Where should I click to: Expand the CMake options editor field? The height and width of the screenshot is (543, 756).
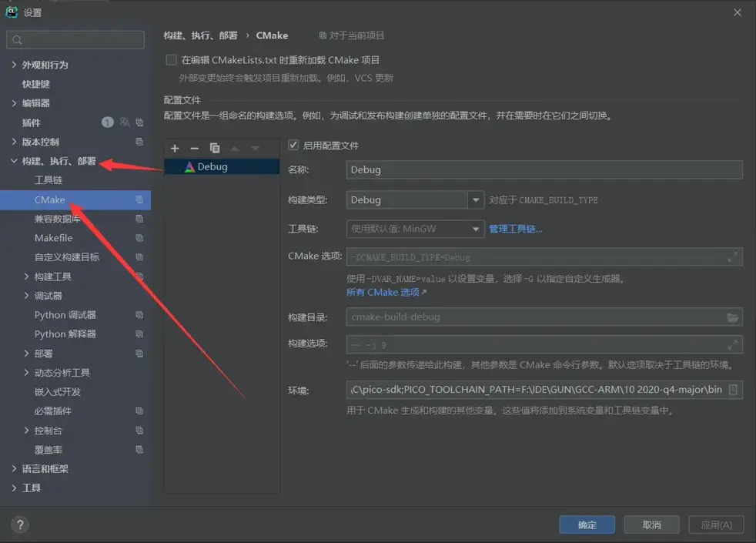click(x=734, y=256)
